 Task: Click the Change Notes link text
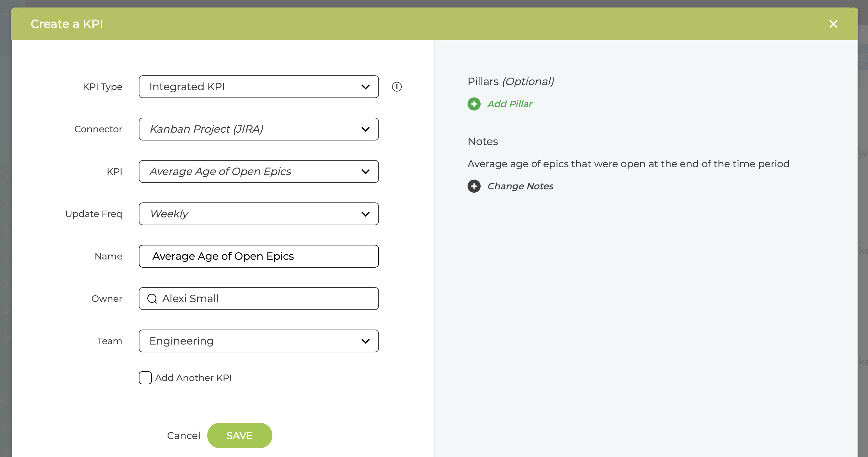click(520, 186)
